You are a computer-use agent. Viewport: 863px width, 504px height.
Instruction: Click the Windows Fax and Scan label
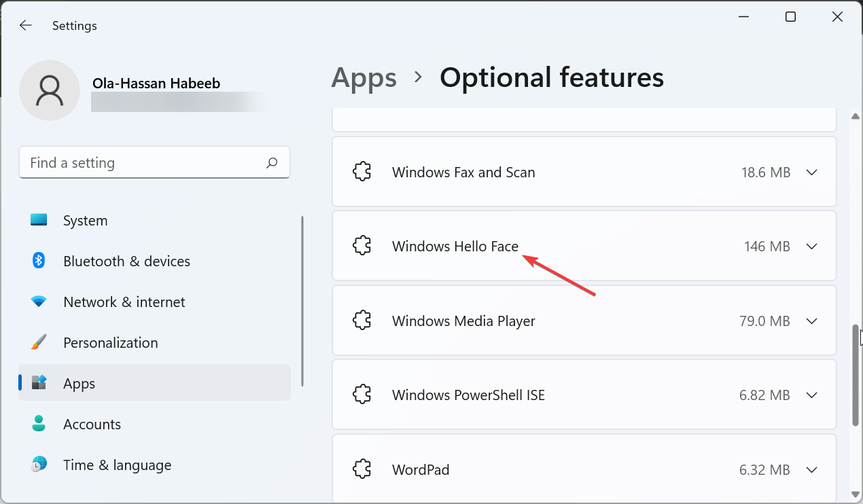coord(463,173)
